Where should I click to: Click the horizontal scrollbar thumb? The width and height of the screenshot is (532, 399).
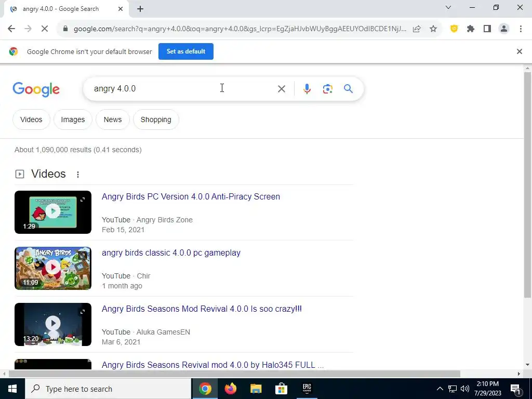(234, 374)
